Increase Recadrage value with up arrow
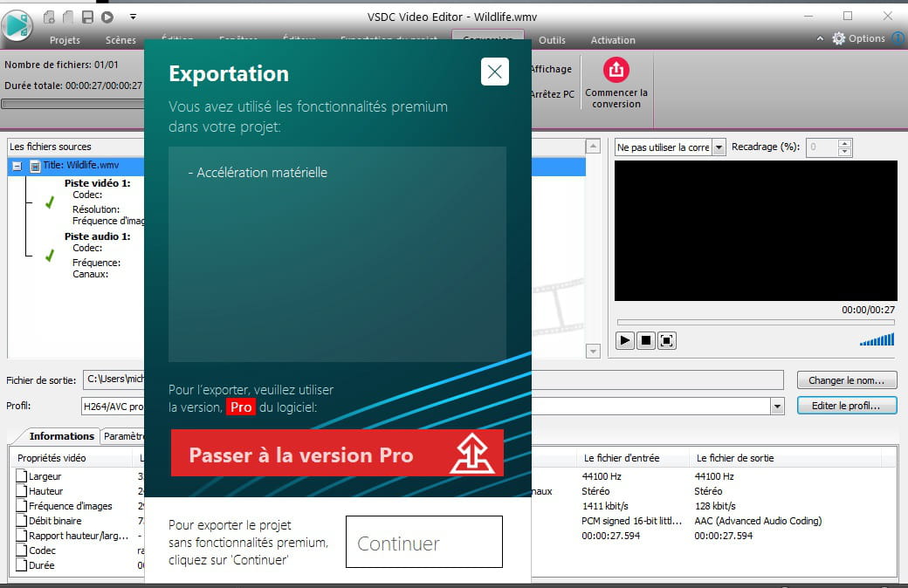The image size is (908, 588). point(845,143)
